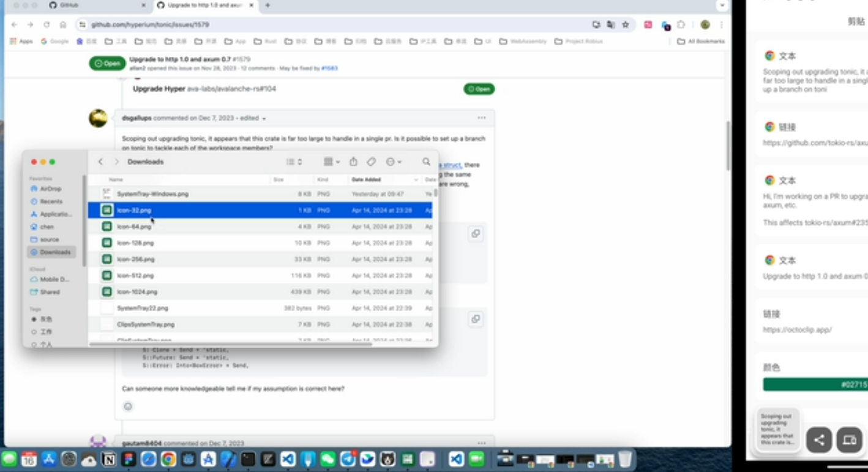Image resolution: width=868 pixels, height=472 pixels.
Task: Open Notion from the Dock
Action: click(109, 459)
